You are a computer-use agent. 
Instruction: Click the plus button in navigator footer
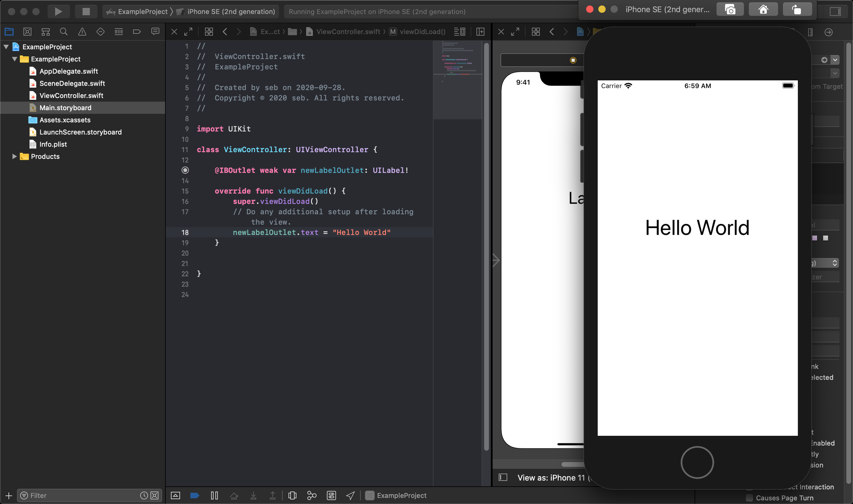pos(9,495)
